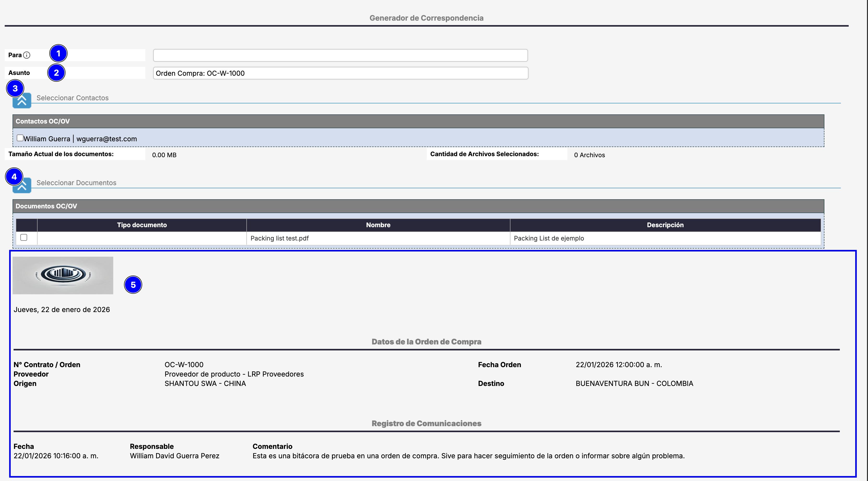
Task: Check the William Guerra contact checkbox
Action: 20,138
